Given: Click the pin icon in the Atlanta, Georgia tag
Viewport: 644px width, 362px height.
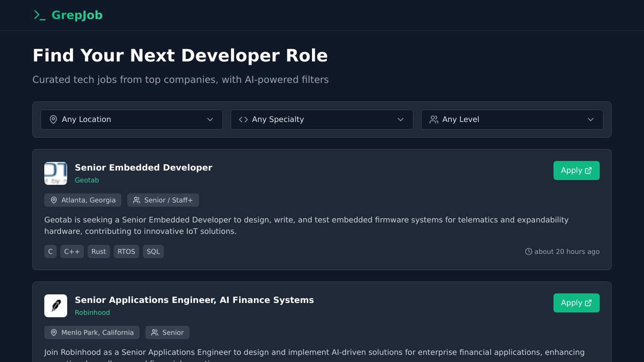Looking at the screenshot, I should click(x=54, y=200).
